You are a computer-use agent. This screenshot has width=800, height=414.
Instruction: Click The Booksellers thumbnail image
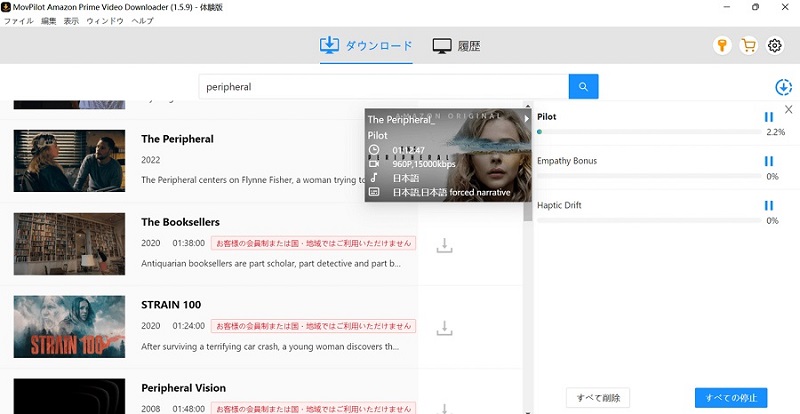coord(69,243)
